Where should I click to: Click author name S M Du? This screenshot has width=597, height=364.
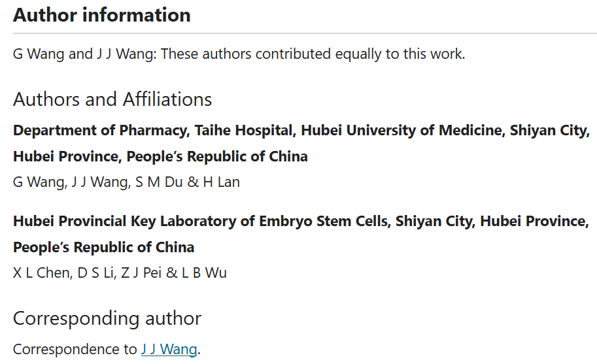(159, 182)
